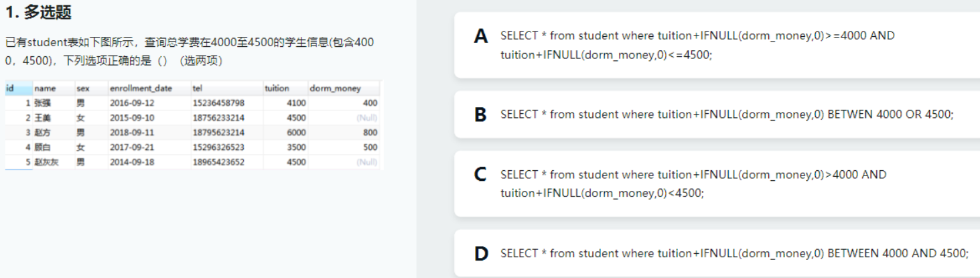Click the dorm_money value 500
The image size is (980, 278).
tap(370, 147)
